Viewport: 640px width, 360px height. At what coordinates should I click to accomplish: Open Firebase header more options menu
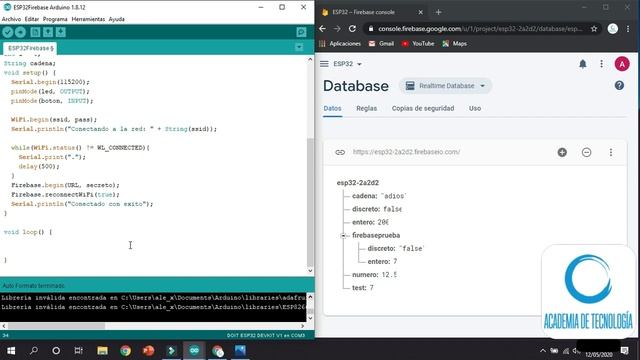(x=602, y=64)
